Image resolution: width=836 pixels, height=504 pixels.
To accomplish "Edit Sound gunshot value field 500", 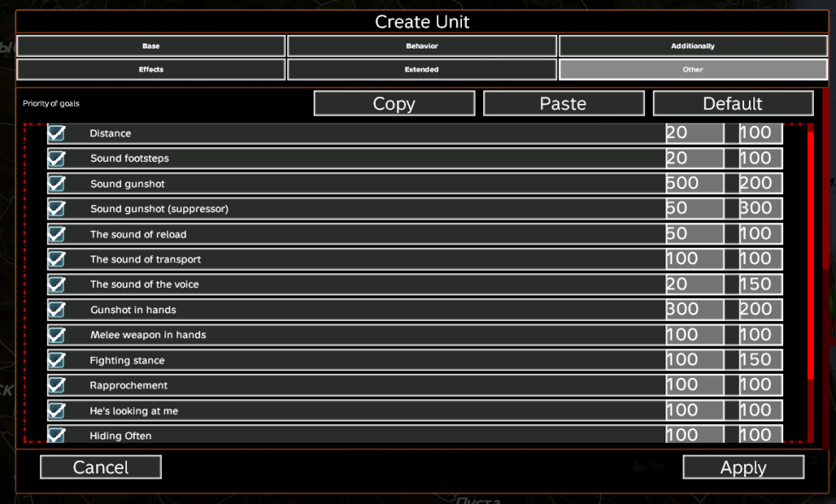I will coord(694,184).
